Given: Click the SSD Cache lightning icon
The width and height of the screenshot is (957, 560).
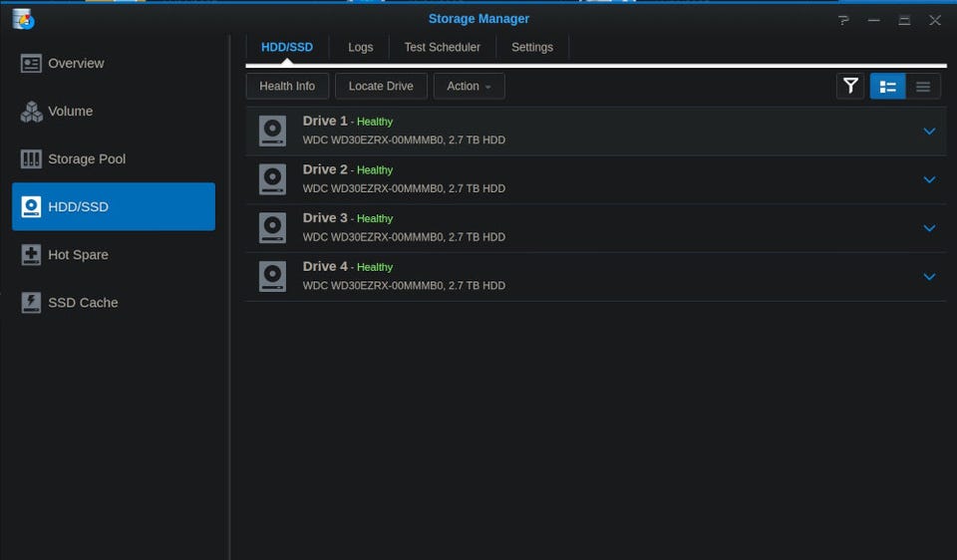Looking at the screenshot, I should pos(31,303).
